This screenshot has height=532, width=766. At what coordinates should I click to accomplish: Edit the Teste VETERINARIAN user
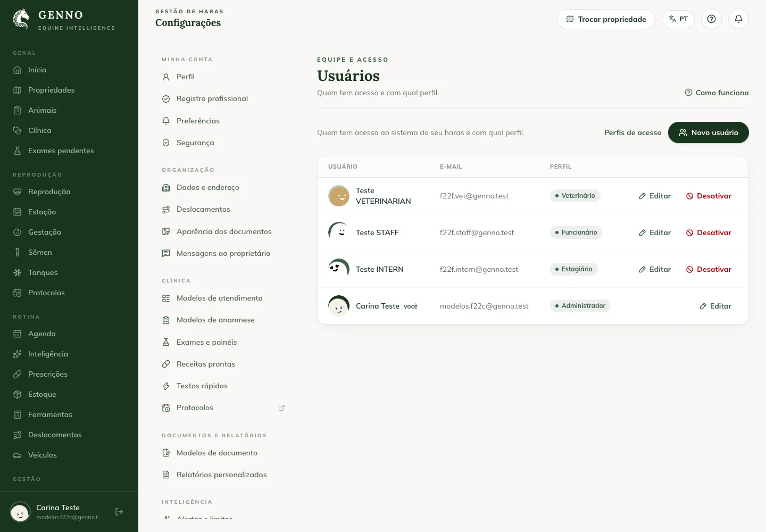pyautogui.click(x=655, y=196)
